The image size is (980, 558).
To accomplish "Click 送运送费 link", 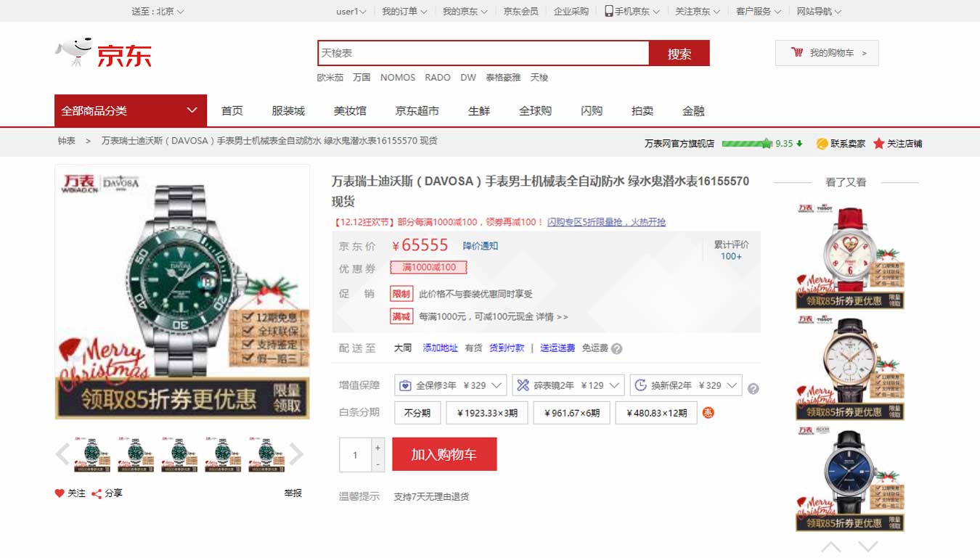I will tap(558, 348).
